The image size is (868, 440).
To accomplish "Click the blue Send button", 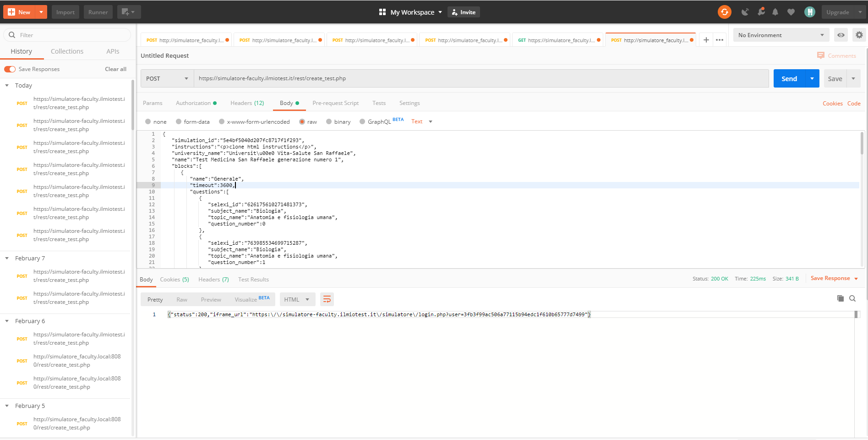I will coord(789,78).
